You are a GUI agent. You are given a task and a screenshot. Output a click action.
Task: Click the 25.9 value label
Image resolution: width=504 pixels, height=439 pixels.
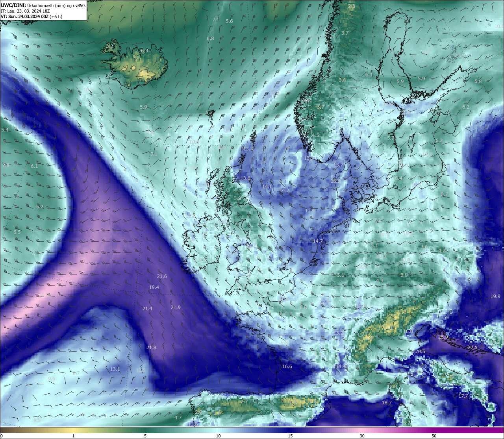[443, 337]
